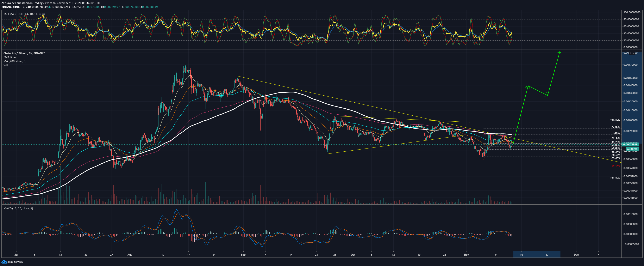Select the O:0.00076808 open value in header

point(91,7)
